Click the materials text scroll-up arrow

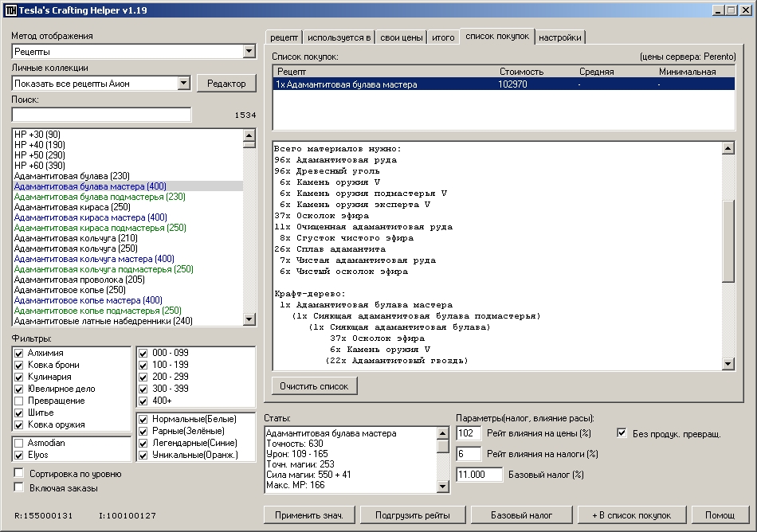[x=728, y=147]
